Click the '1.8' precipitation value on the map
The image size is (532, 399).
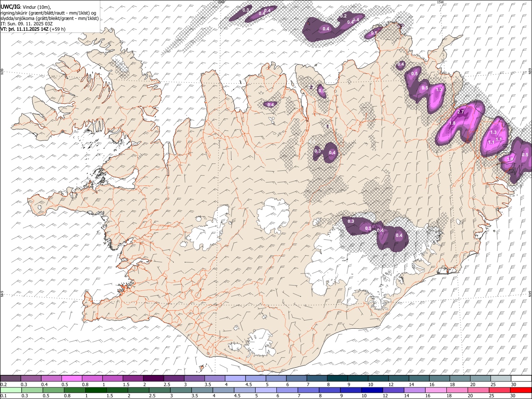tap(453, 123)
